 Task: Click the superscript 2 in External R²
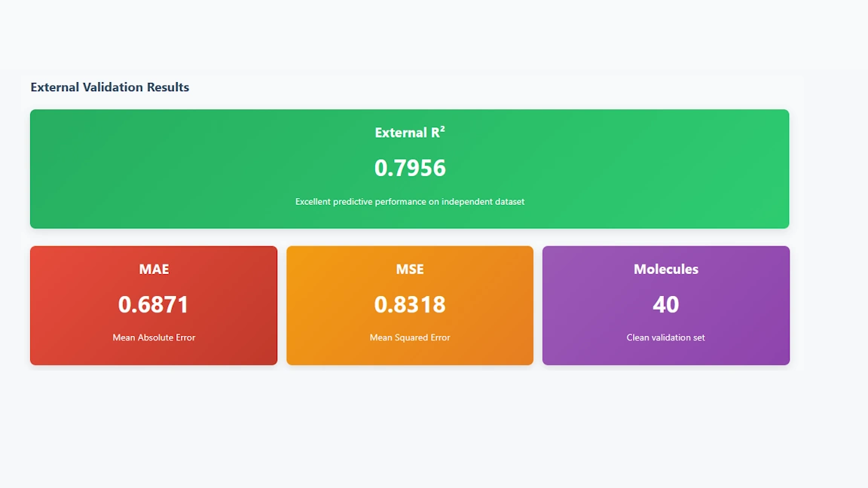coord(442,129)
